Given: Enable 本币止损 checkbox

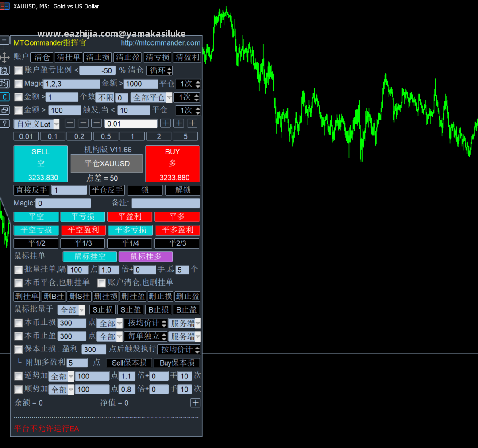Looking at the screenshot, I should [19, 323].
